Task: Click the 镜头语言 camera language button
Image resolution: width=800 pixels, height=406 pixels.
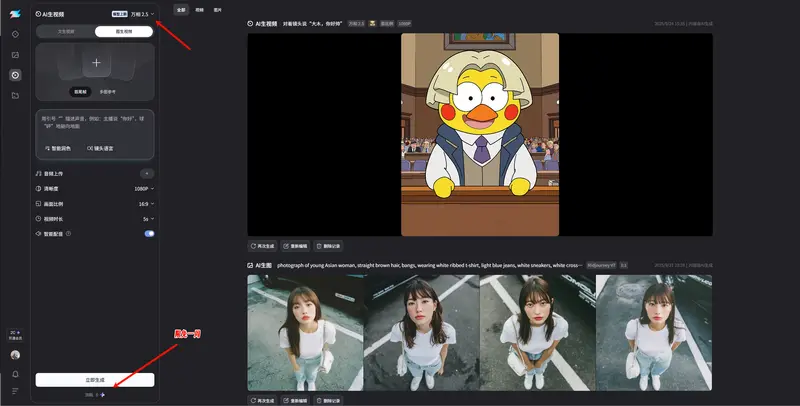Action: tap(100, 148)
